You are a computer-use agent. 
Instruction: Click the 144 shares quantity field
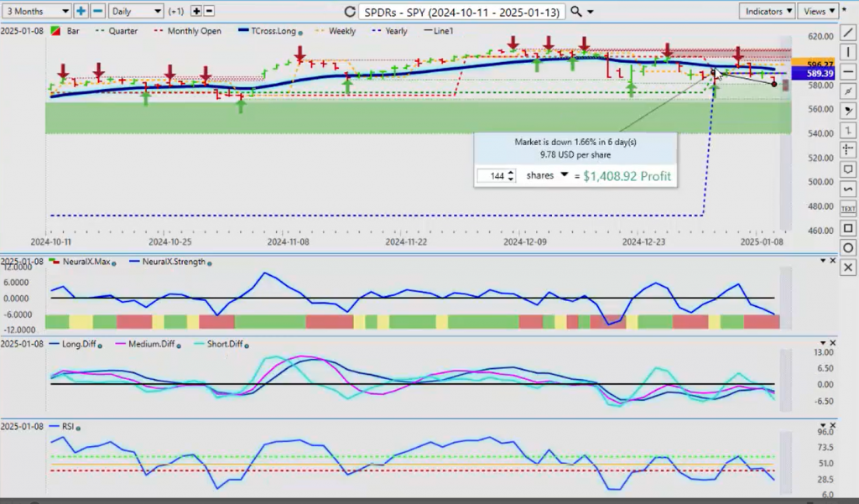click(496, 176)
